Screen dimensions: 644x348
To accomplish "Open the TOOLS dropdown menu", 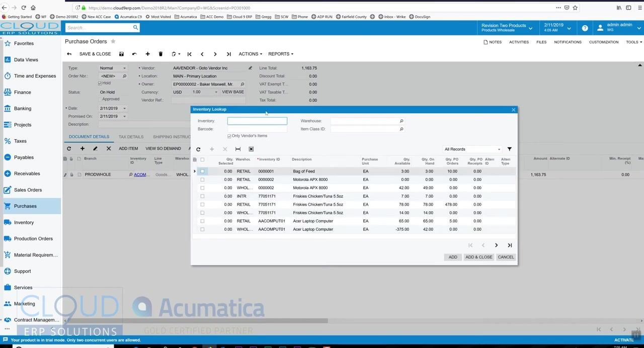I will click(x=634, y=42).
